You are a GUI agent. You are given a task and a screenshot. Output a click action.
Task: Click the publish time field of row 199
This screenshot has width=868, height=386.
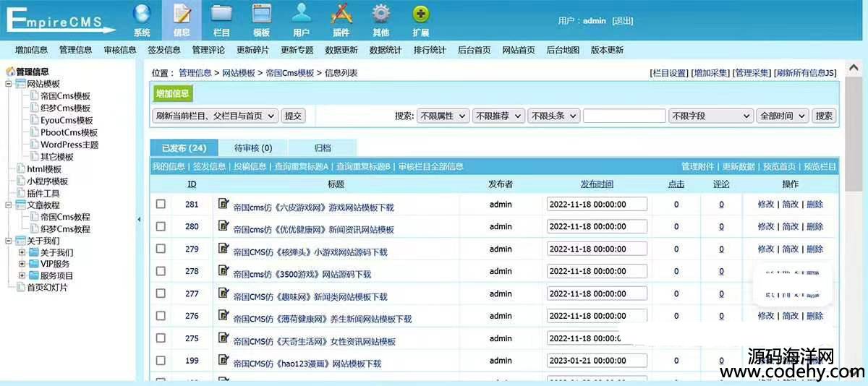597,361
